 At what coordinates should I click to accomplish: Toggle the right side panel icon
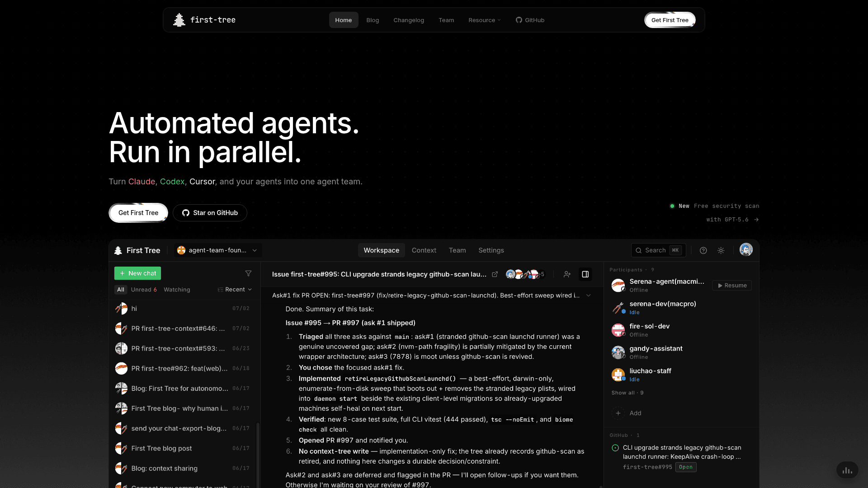585,274
